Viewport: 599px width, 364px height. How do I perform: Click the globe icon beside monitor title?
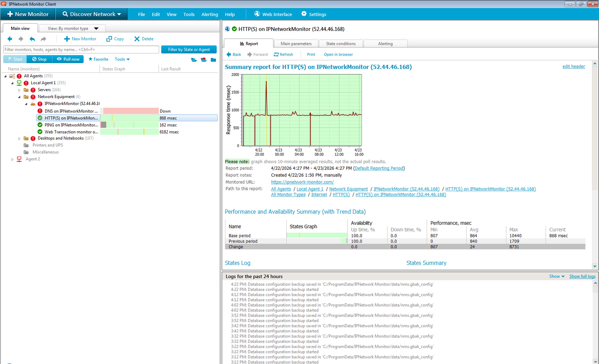point(227,29)
